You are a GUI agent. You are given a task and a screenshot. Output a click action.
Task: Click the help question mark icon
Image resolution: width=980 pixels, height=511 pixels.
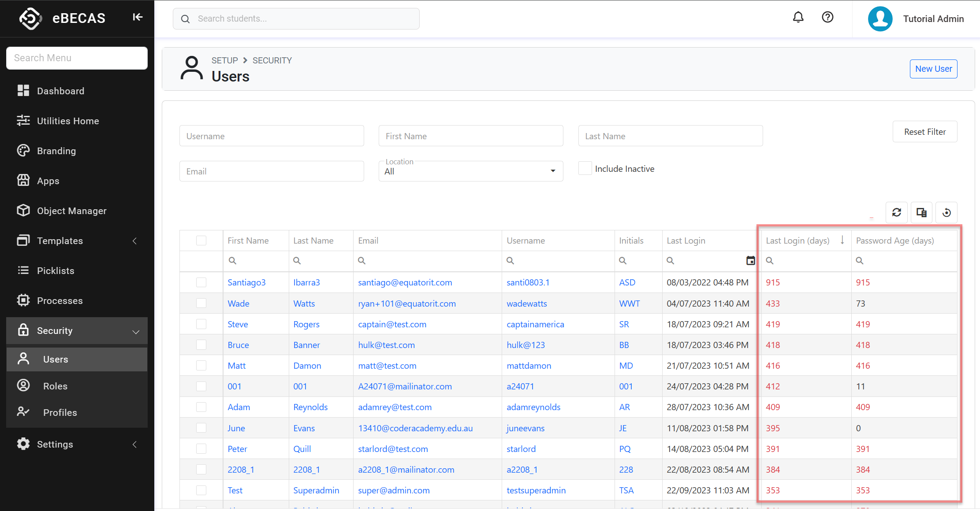(x=827, y=18)
